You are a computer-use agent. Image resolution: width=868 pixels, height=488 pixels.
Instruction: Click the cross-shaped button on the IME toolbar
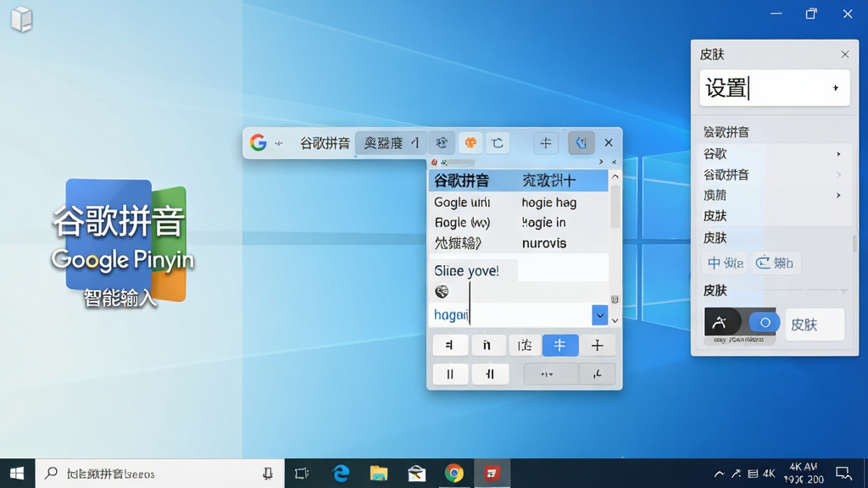click(x=546, y=143)
